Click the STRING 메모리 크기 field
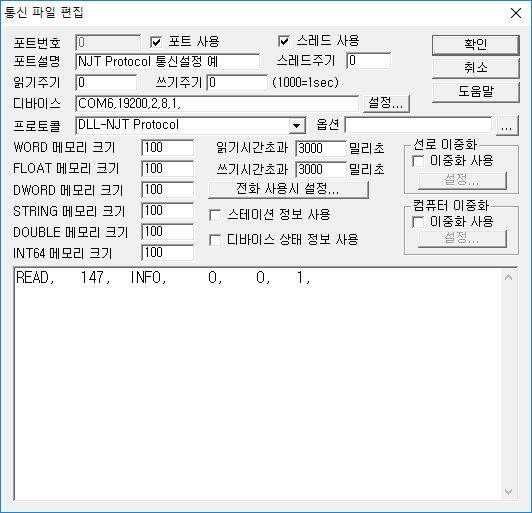 tap(168, 211)
